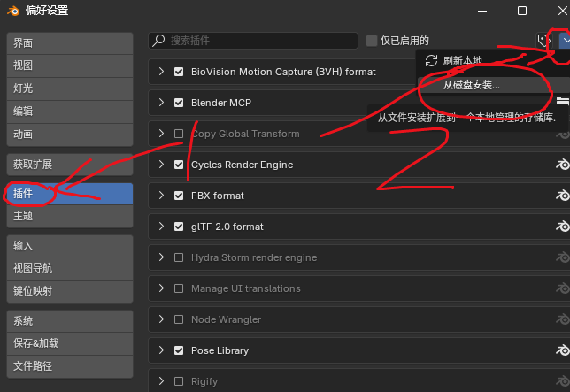Open the 系统 preferences section
The height and width of the screenshot is (392, 570).
pos(70,321)
